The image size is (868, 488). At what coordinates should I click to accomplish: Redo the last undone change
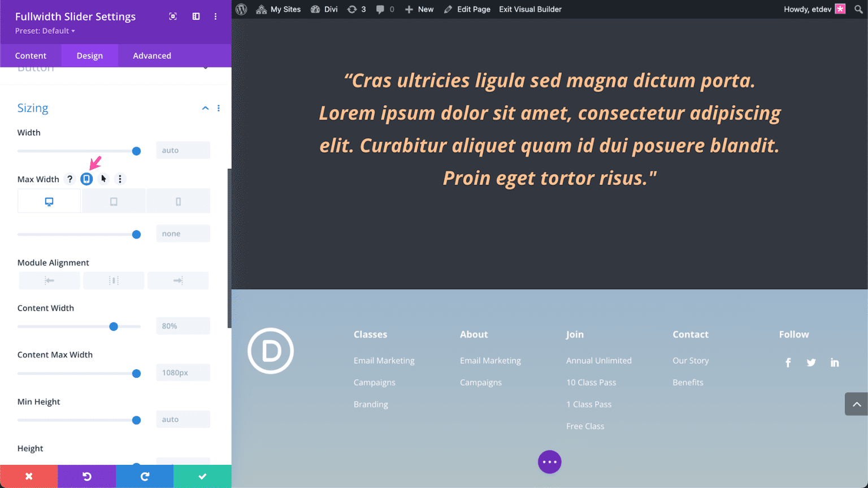[x=145, y=476]
